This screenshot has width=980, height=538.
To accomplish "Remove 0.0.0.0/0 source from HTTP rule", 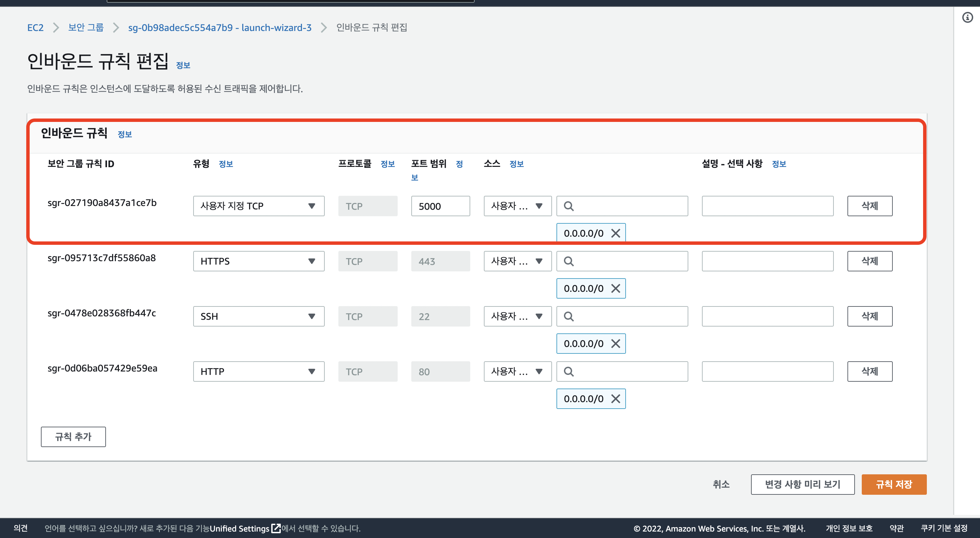I will point(615,398).
